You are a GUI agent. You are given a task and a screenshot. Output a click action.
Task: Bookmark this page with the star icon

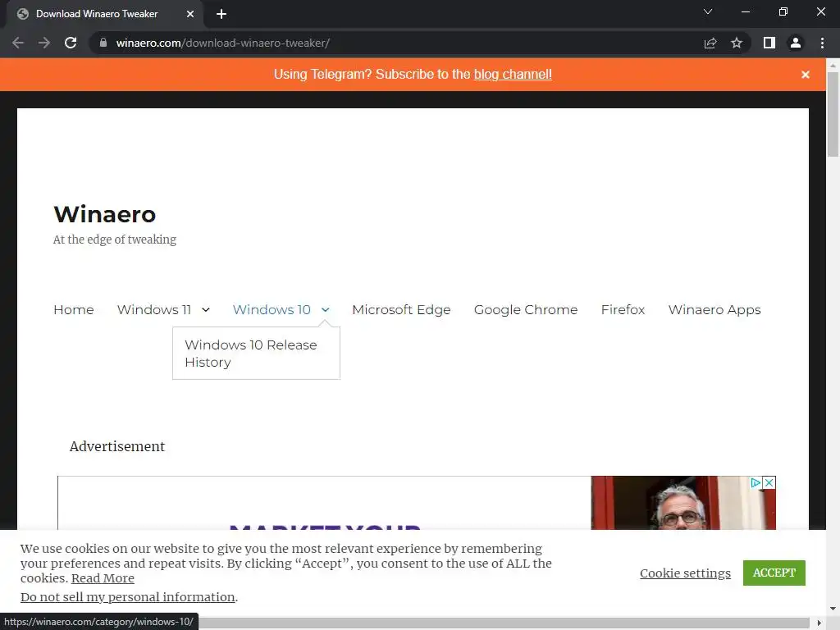(737, 43)
